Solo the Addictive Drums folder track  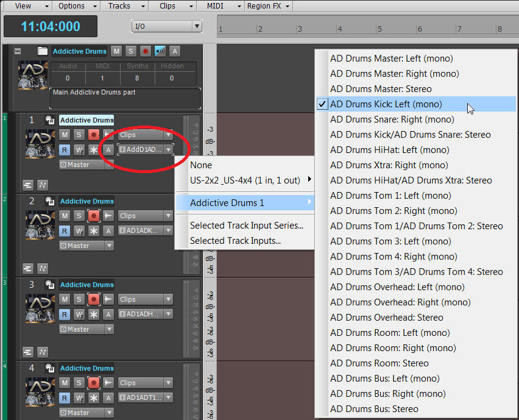(131, 51)
